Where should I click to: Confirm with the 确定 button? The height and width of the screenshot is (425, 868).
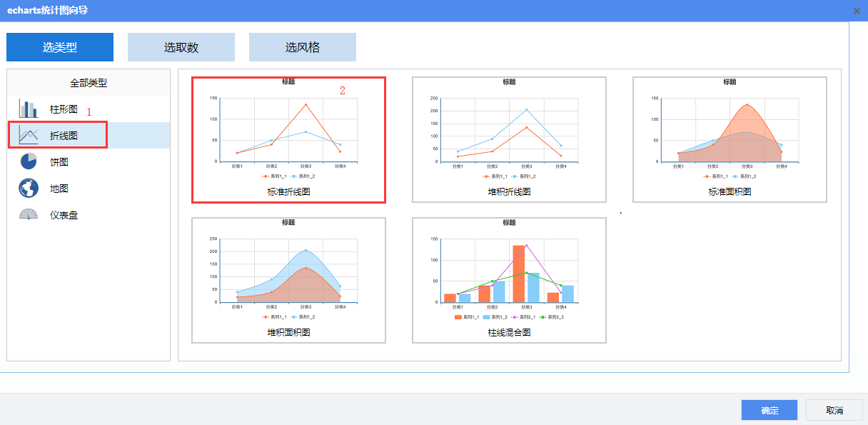click(x=769, y=410)
